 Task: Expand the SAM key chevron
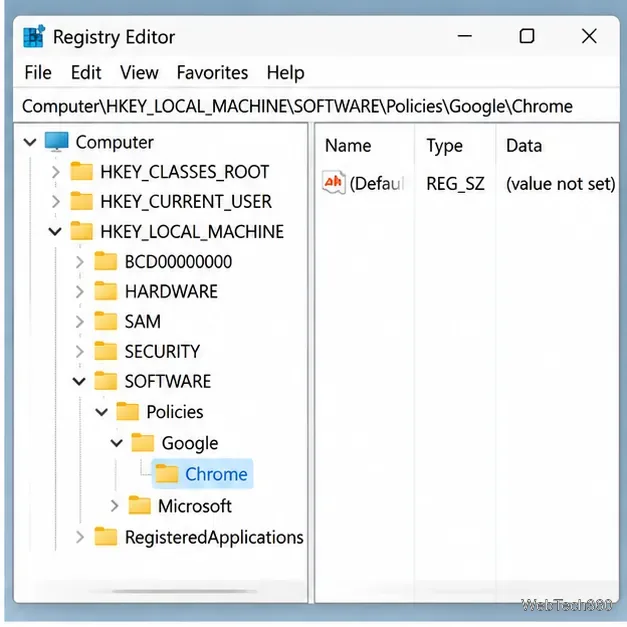(x=80, y=321)
